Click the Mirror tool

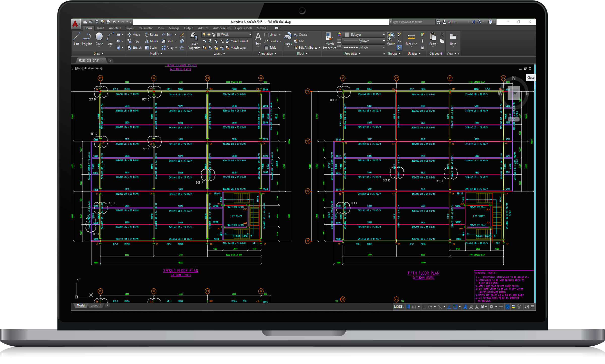pyautogui.click(x=152, y=41)
